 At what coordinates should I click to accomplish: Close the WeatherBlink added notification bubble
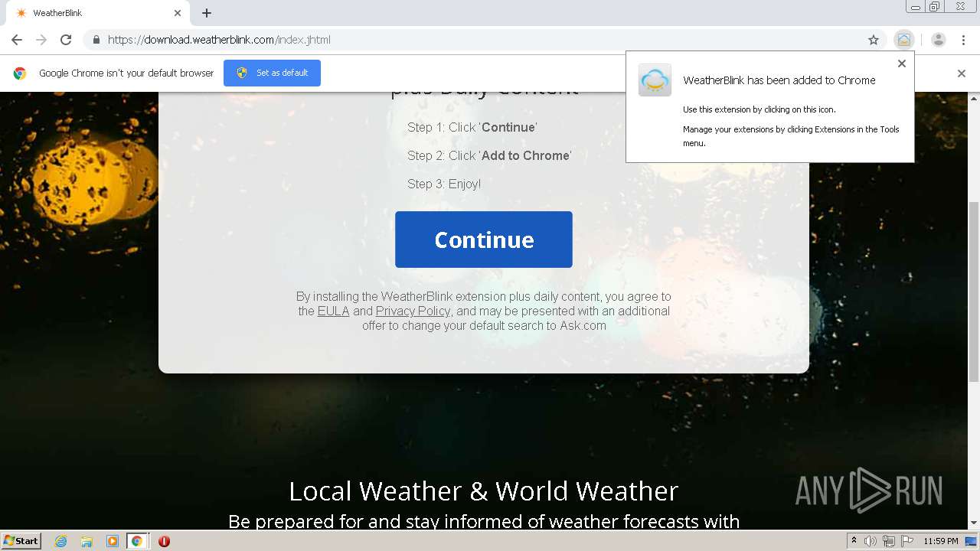(902, 64)
